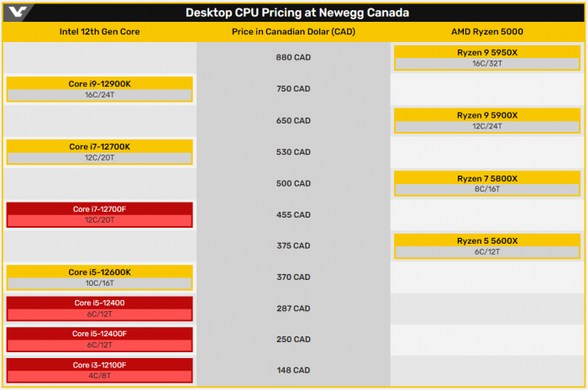Select the Core i3-12100F card
The image size is (588, 390).
pos(100,370)
